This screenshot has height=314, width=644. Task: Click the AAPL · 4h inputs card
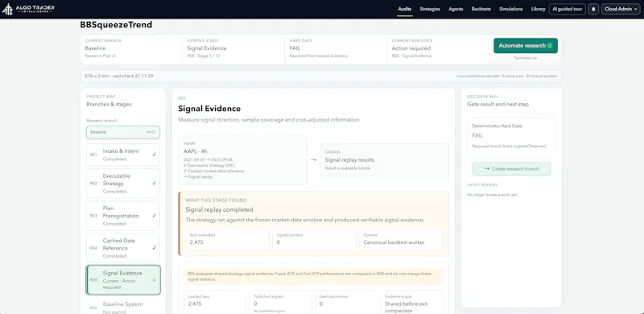tap(243, 160)
